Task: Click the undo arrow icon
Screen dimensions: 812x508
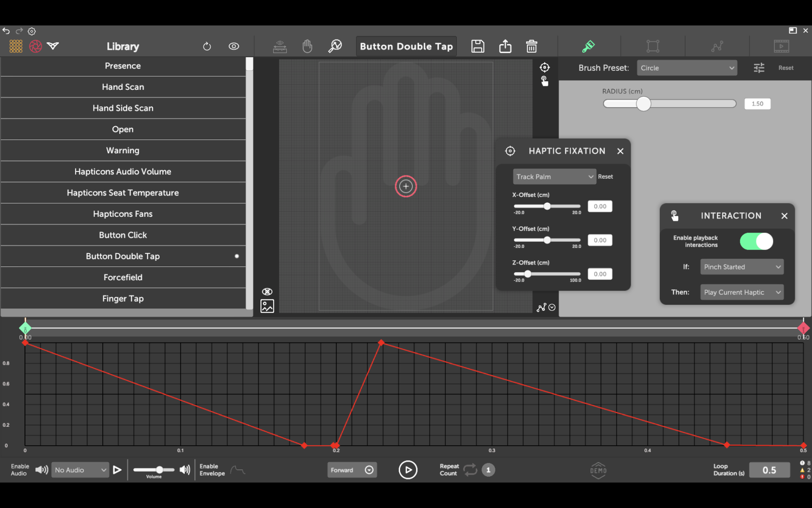Action: coord(6,31)
